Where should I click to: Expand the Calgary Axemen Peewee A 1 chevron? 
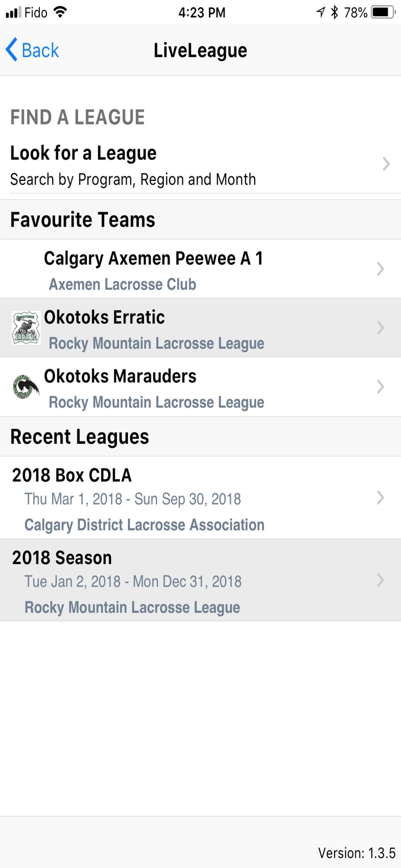(x=380, y=269)
